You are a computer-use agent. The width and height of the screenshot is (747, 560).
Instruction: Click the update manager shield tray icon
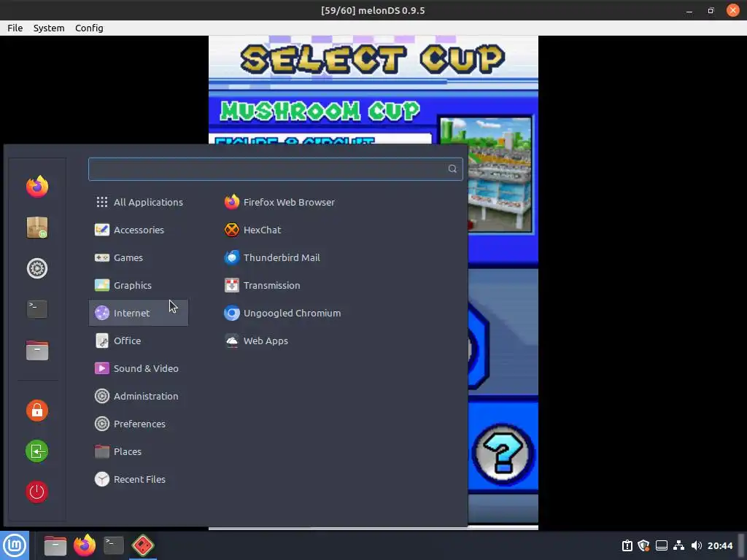643,545
